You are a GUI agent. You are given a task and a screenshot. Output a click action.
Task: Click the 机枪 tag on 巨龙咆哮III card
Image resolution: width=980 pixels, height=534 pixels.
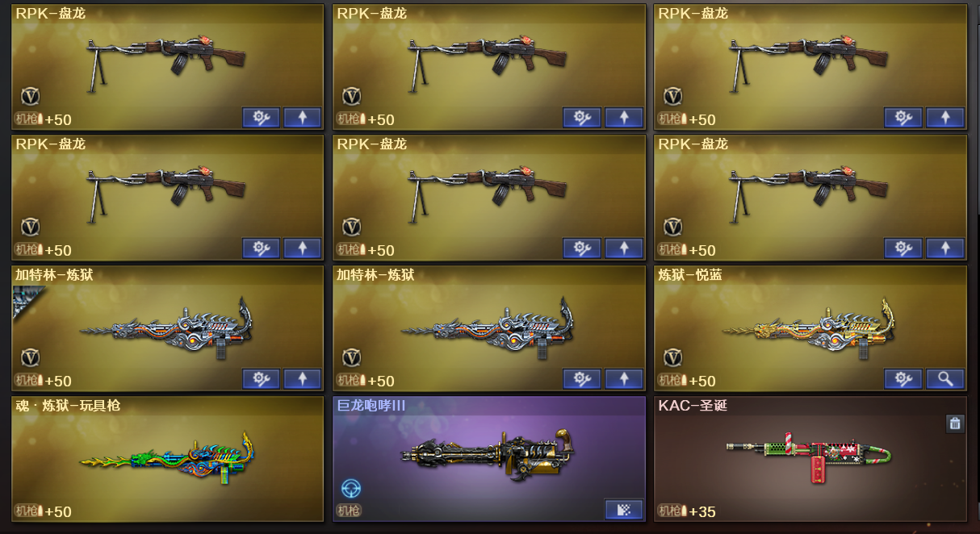(x=350, y=511)
